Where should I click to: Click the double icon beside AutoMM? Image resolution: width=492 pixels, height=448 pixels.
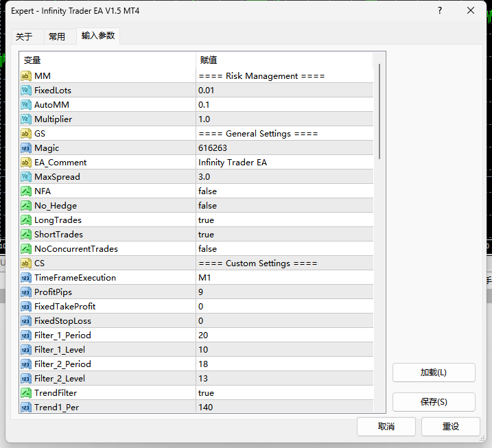pyautogui.click(x=26, y=105)
